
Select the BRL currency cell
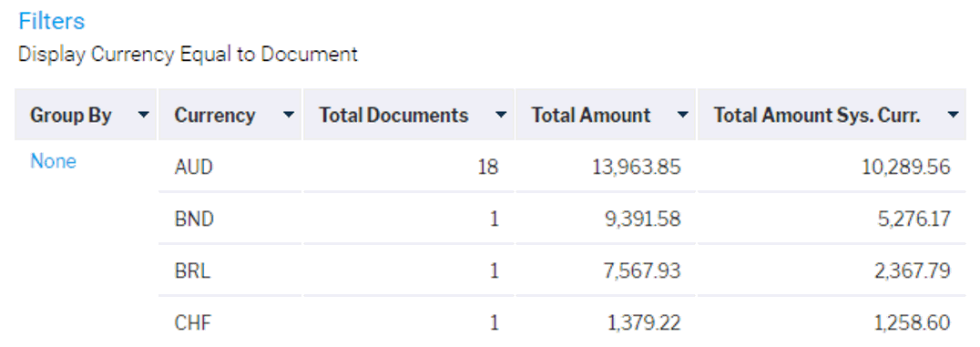tap(230, 270)
